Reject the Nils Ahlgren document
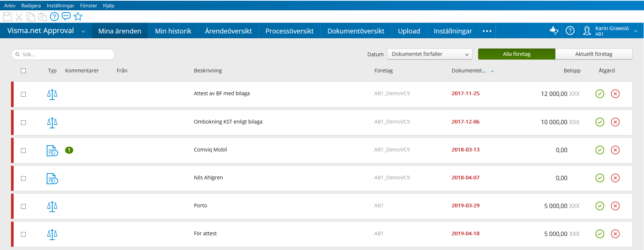Image resolution: width=644 pixels, height=250 pixels. point(615,178)
